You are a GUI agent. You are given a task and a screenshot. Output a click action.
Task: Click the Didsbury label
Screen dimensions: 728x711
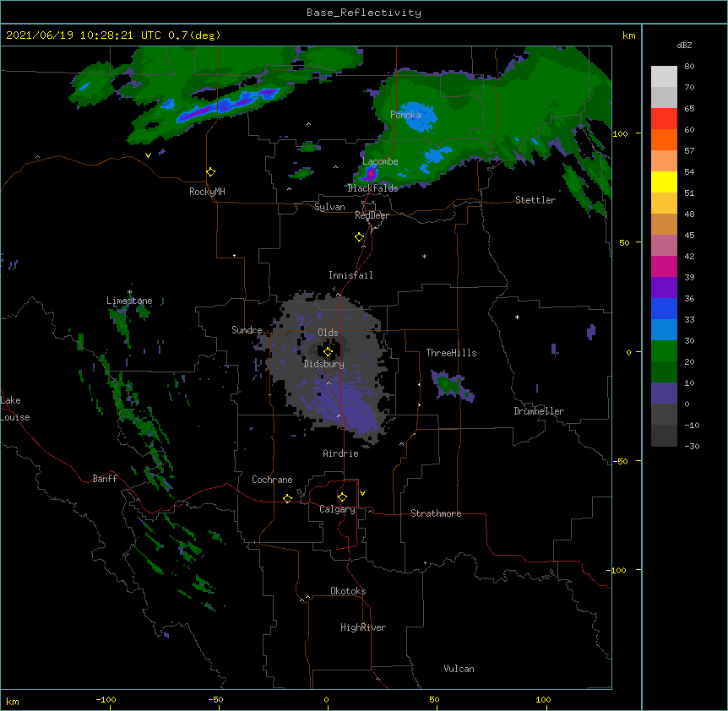[x=324, y=364]
